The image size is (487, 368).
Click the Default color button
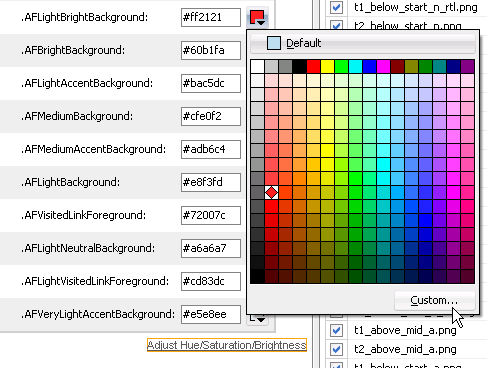[x=363, y=43]
